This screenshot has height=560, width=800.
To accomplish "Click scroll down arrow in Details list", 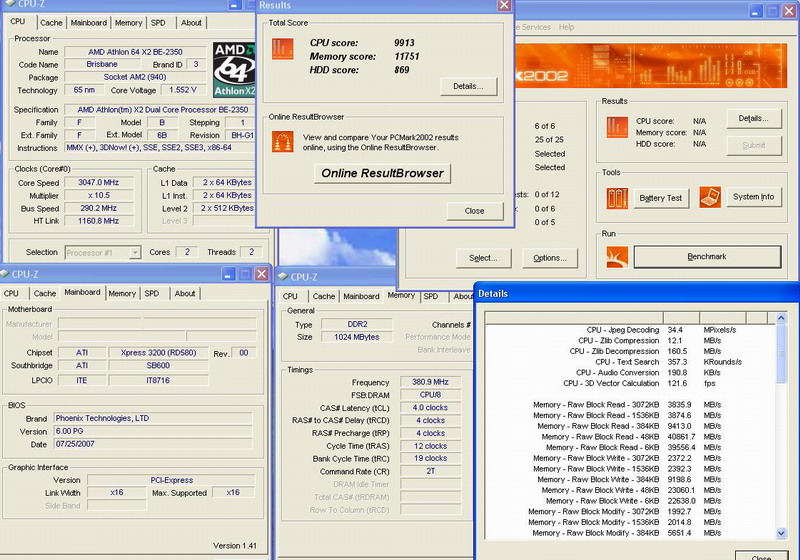I will click(x=781, y=533).
